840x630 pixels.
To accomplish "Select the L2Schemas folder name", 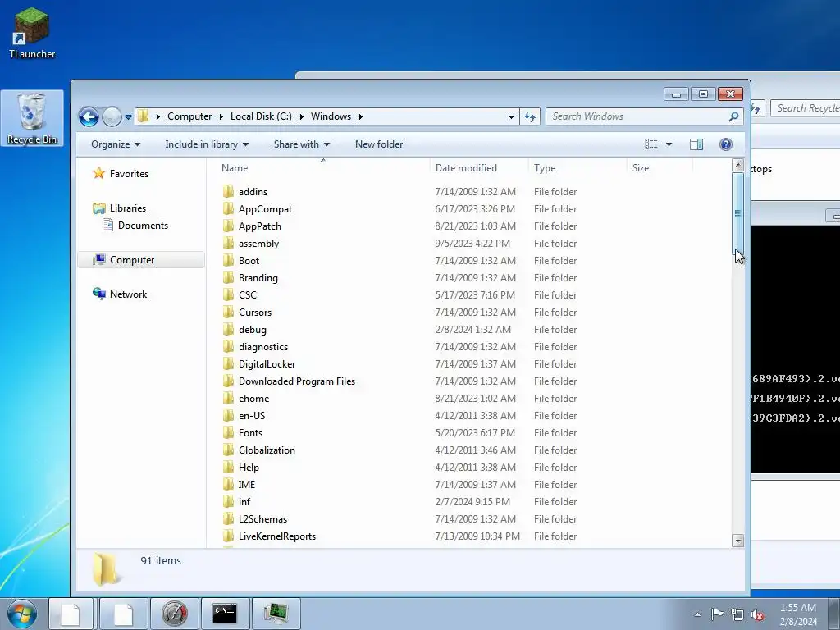I will pyautogui.click(x=262, y=519).
